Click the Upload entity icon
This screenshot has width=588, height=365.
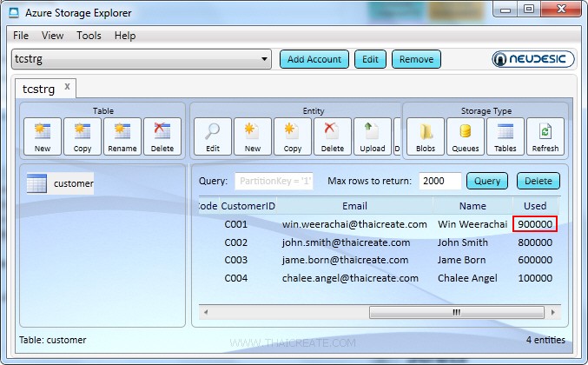373,136
